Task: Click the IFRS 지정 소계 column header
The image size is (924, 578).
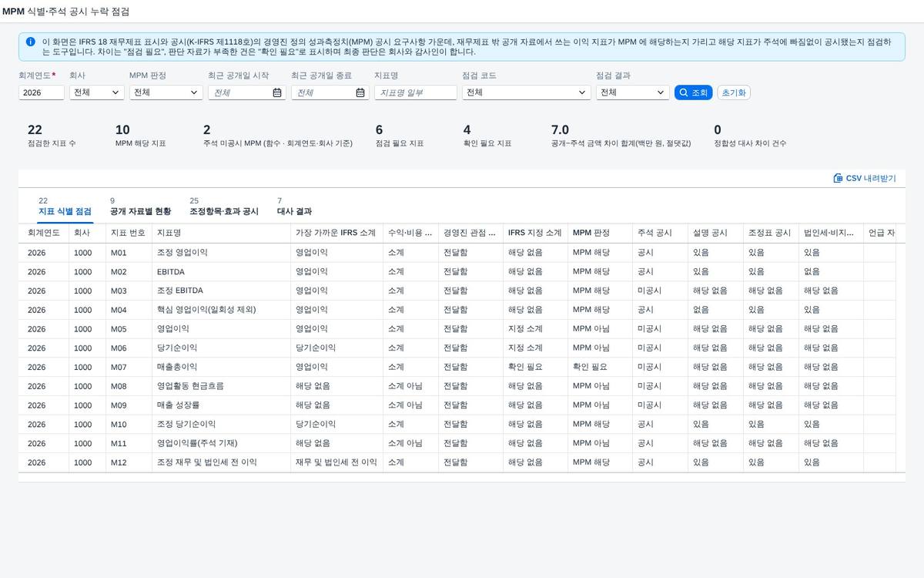Action: tap(535, 233)
